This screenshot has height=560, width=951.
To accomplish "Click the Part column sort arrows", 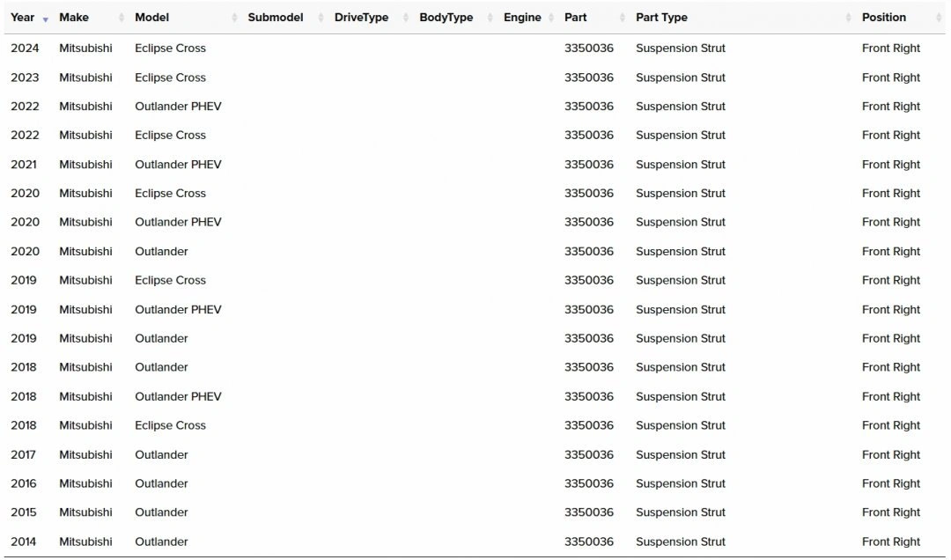I will [x=623, y=18].
